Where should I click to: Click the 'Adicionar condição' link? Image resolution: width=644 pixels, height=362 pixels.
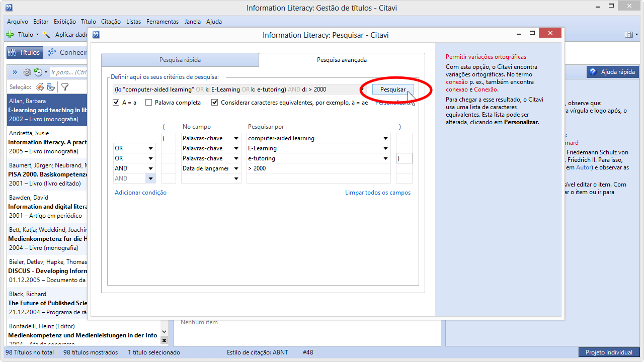pos(140,193)
